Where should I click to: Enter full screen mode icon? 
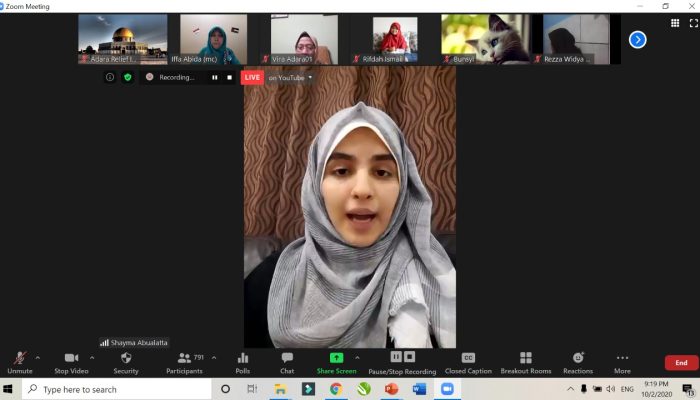click(694, 23)
